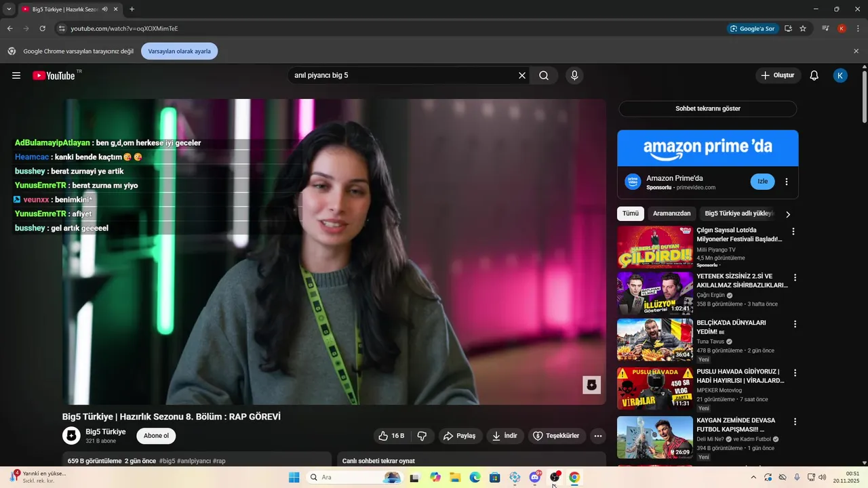Dislike the video with thumbs down
Screen dimensions: 868x488
click(x=422, y=436)
